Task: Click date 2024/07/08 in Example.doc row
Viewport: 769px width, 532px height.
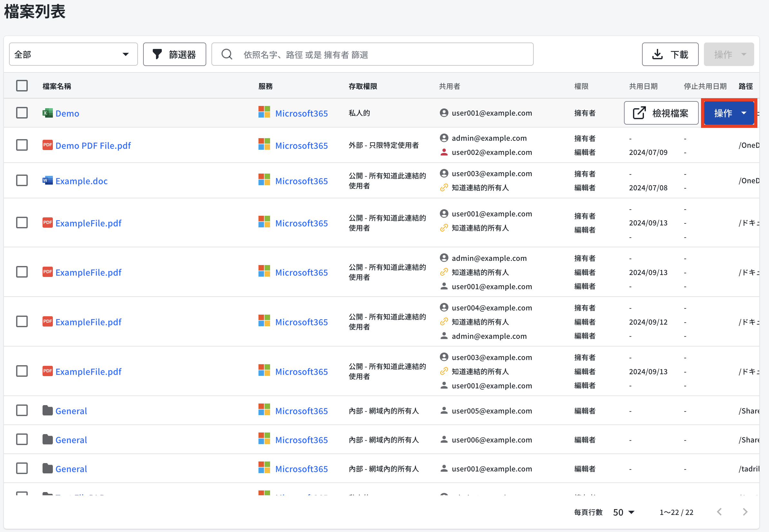Action: (648, 188)
